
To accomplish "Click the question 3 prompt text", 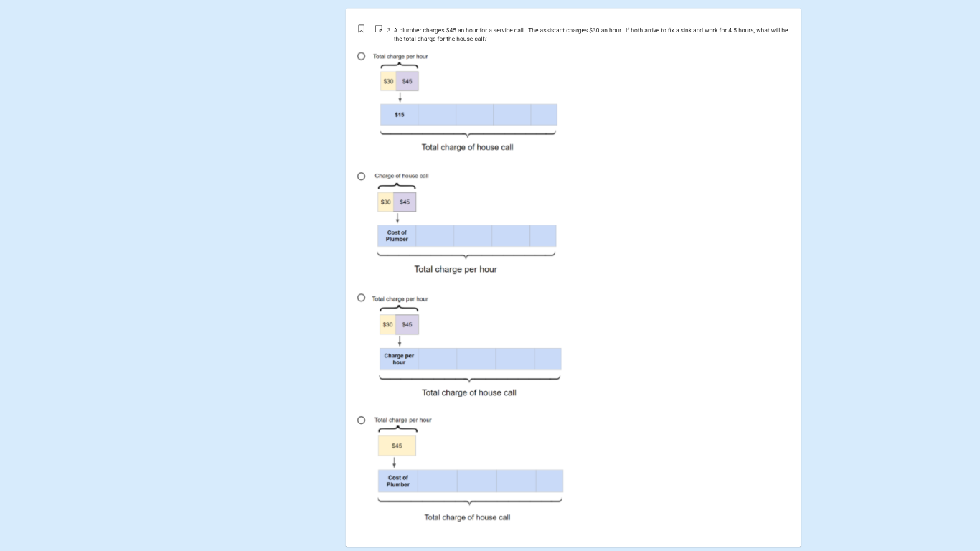I will pos(588,34).
